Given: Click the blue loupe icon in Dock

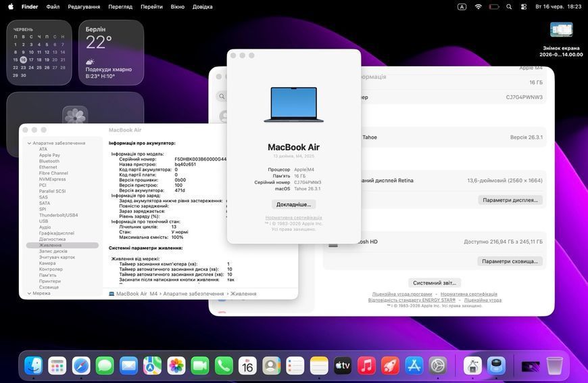Looking at the screenshot, I should (x=497, y=365).
